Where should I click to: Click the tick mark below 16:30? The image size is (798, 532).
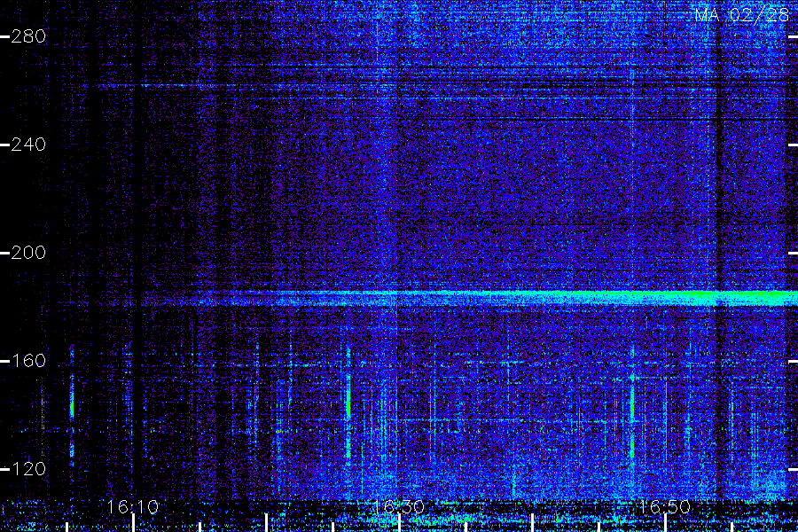click(x=399, y=523)
